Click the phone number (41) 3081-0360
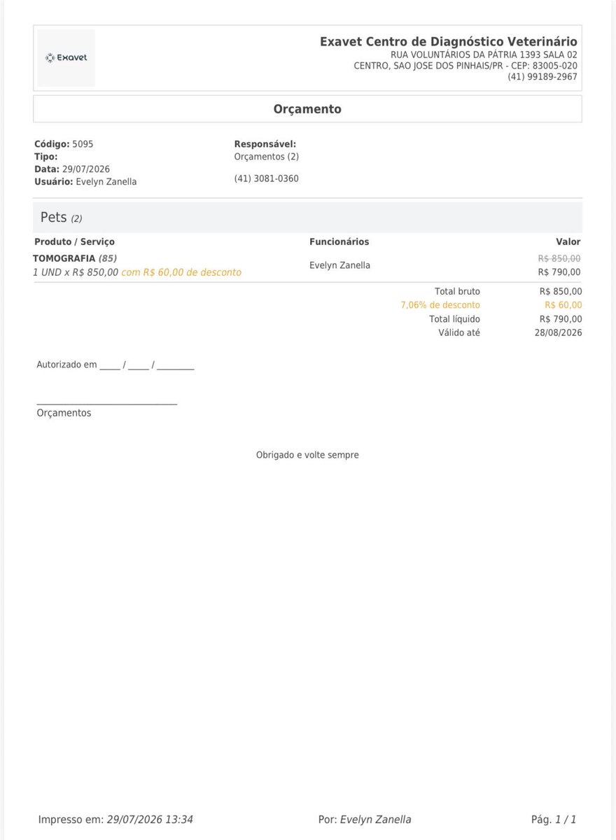The image size is (616, 840). [267, 179]
